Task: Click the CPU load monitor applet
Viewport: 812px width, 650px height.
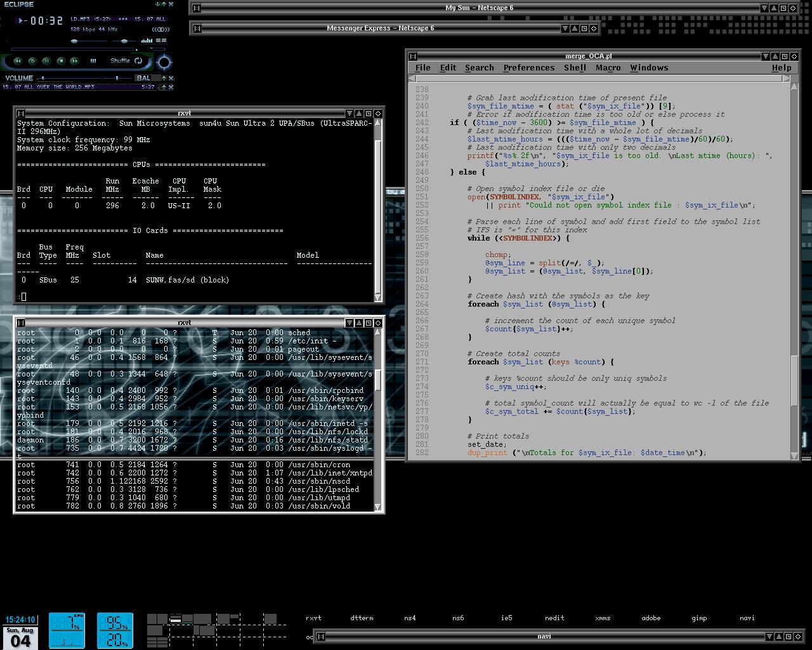Action: click(67, 630)
